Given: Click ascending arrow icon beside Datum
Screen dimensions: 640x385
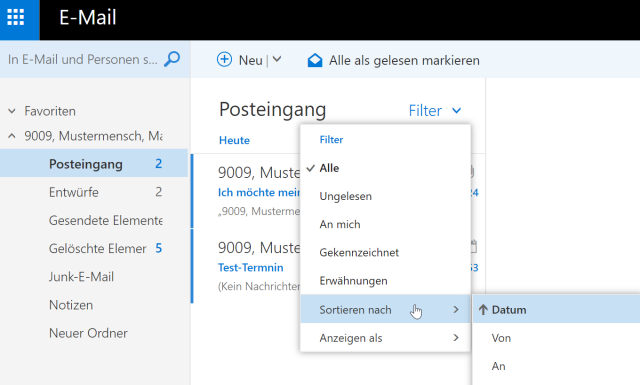Looking at the screenshot, I should [483, 310].
